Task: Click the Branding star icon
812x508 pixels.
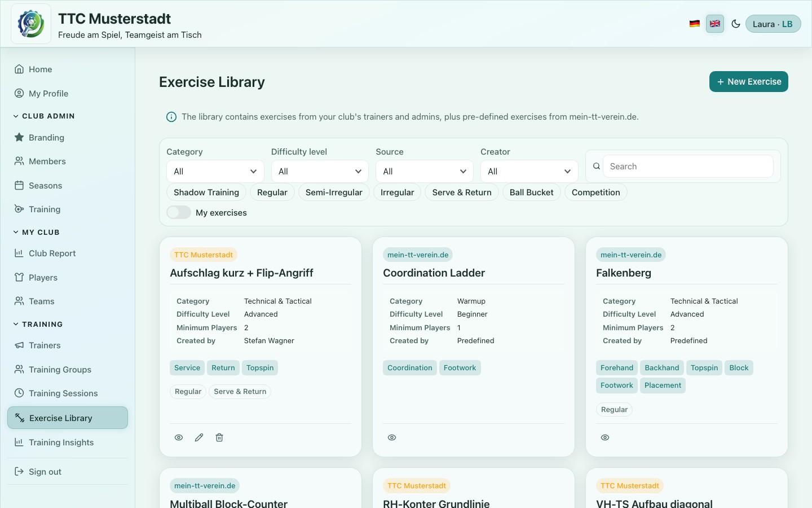Action: [x=19, y=137]
